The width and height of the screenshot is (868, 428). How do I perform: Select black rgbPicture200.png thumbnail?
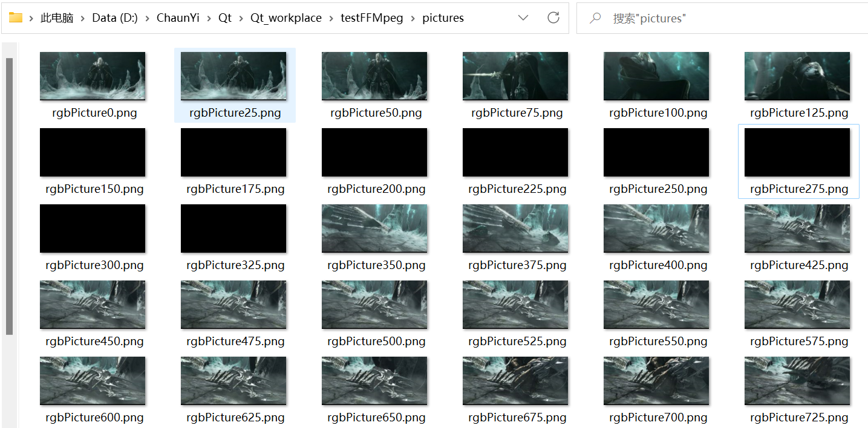pyautogui.click(x=374, y=152)
